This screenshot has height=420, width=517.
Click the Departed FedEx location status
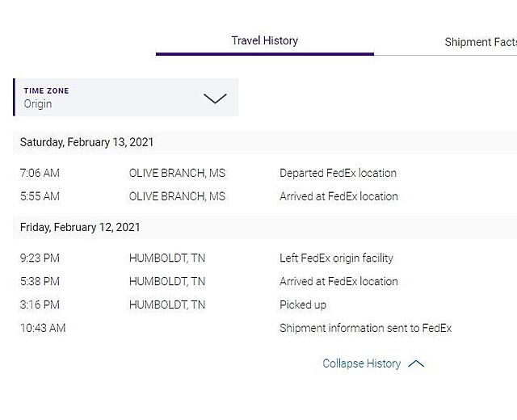[x=338, y=173]
